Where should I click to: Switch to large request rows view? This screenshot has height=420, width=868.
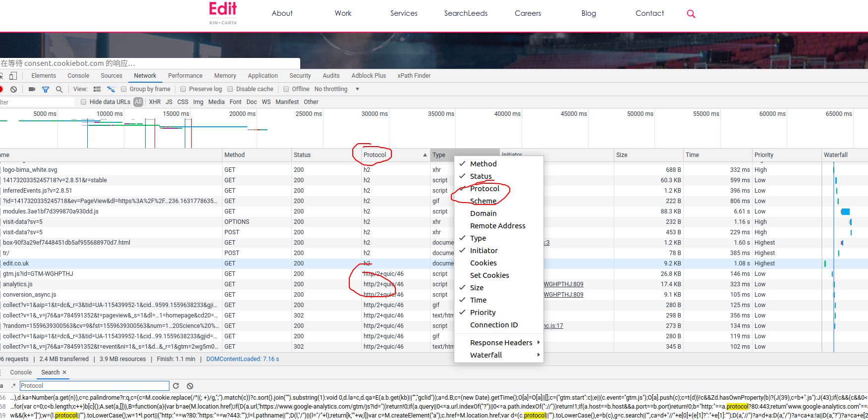[x=97, y=89]
